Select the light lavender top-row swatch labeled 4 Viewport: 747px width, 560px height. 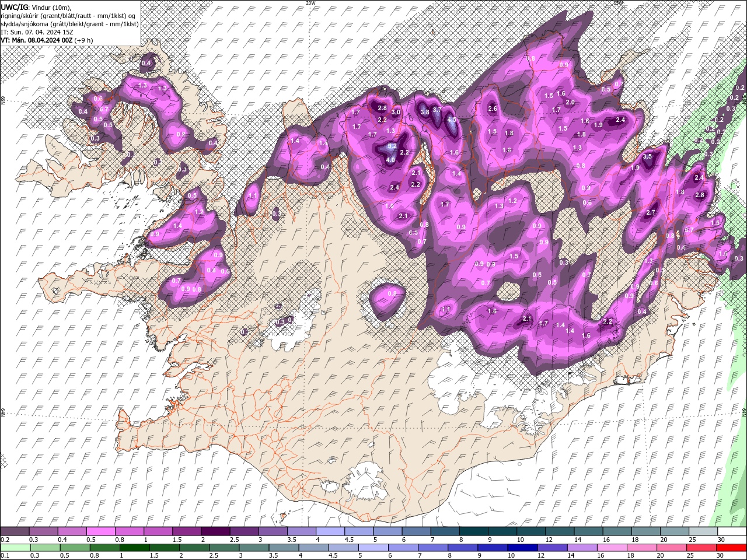pyautogui.click(x=330, y=531)
